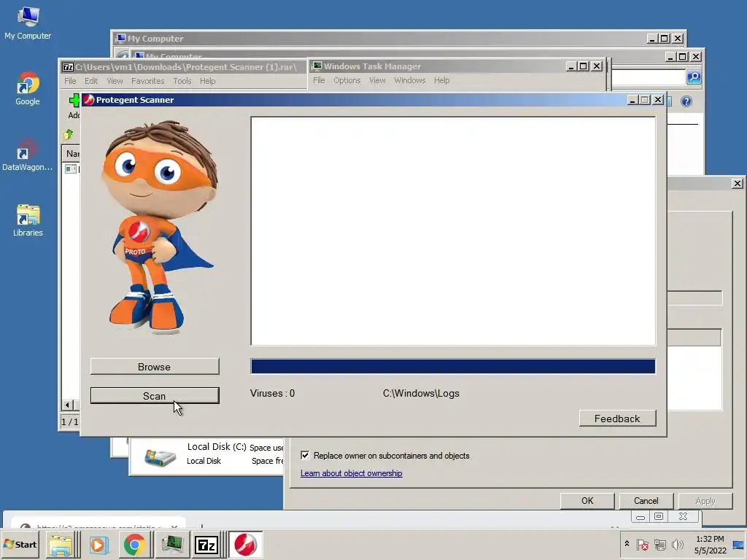
Task: Click the network tray icon
Action: click(x=659, y=544)
